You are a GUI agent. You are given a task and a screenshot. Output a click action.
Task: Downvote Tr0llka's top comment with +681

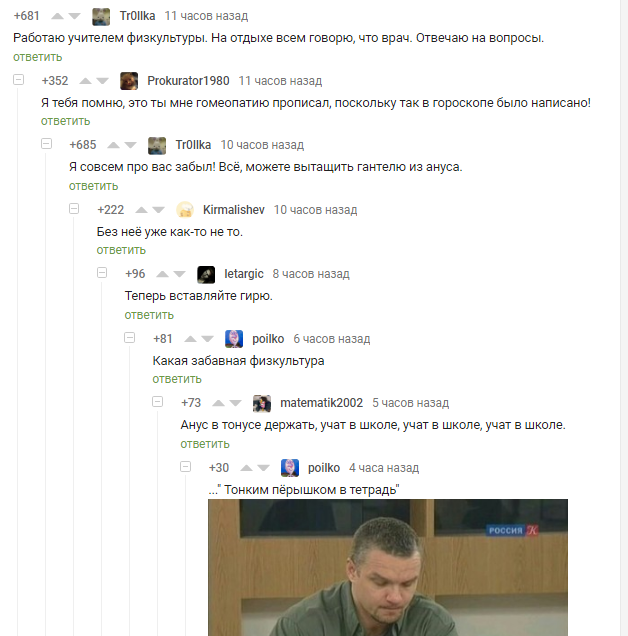click(75, 16)
